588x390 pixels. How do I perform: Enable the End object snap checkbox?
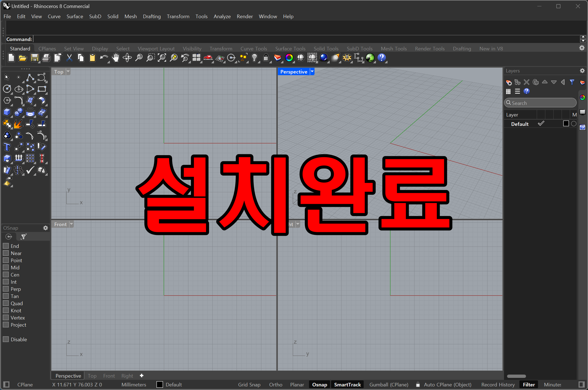tap(6, 246)
